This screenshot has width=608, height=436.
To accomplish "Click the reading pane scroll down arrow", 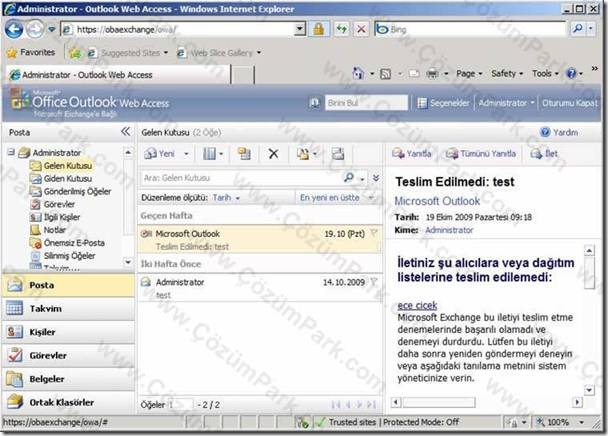I will click(x=589, y=390).
